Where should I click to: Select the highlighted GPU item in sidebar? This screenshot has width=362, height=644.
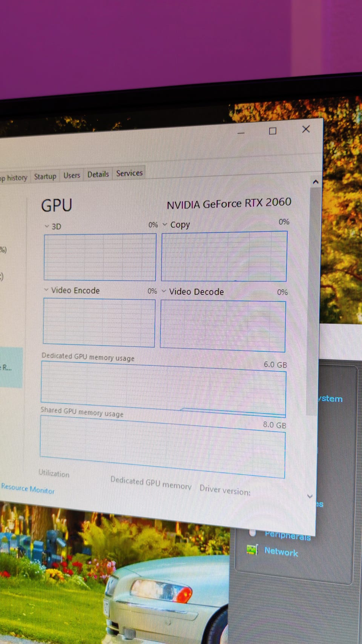(11, 368)
